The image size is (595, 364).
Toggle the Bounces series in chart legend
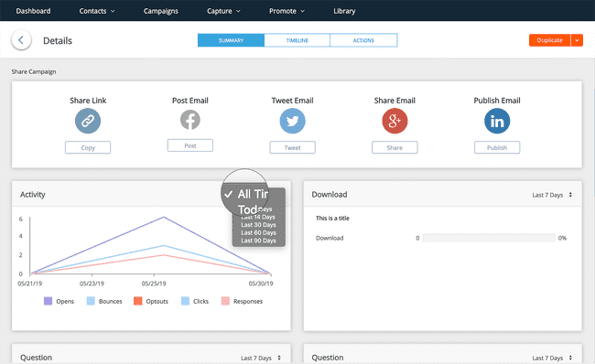click(104, 301)
